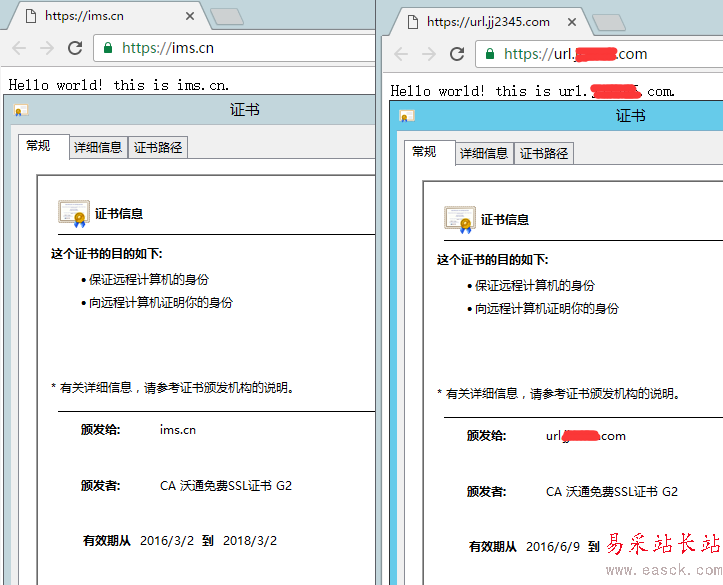723x585 pixels.
Task: Click 证书 title of right certificate dialog
Action: [630, 116]
